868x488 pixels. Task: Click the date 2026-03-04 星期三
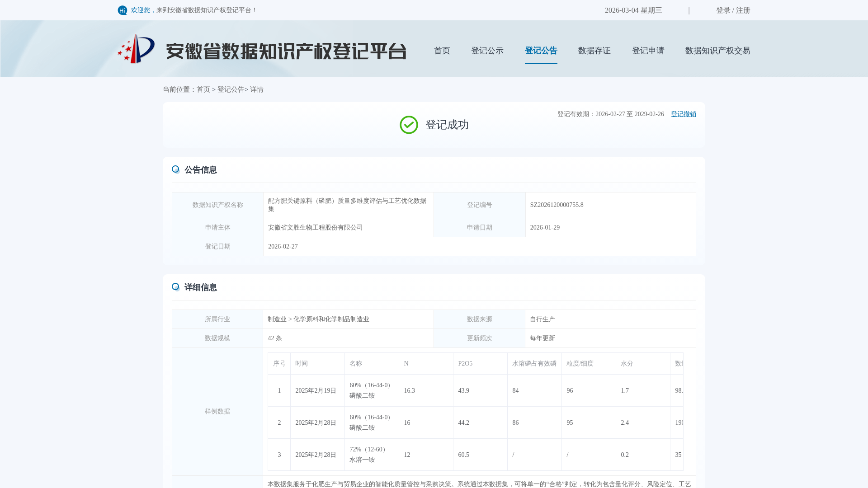point(633,10)
